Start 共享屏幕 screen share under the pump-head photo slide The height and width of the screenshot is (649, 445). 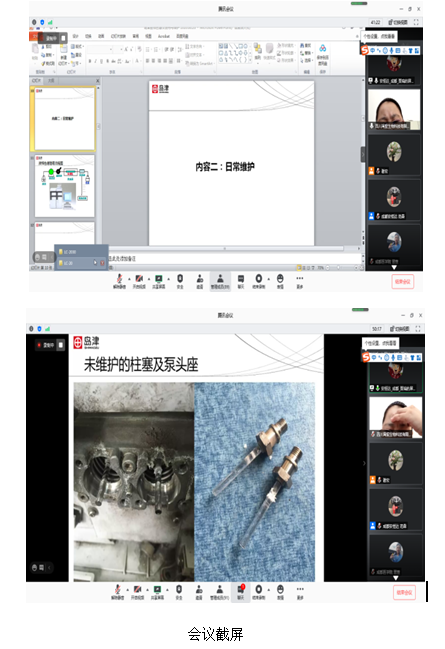coord(158,592)
